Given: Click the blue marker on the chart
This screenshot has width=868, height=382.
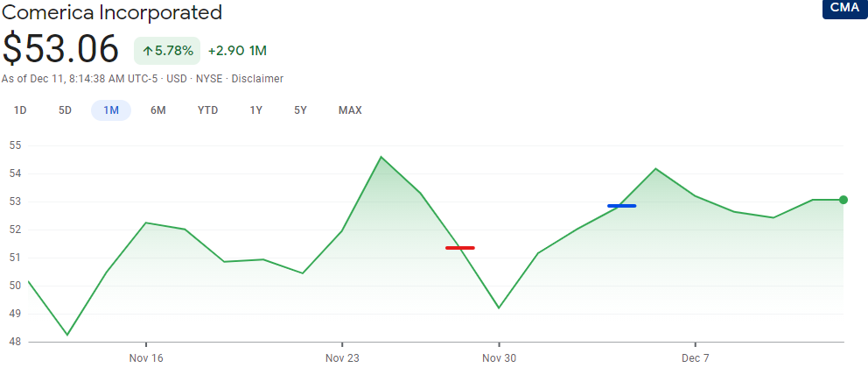Looking at the screenshot, I should click(x=621, y=206).
